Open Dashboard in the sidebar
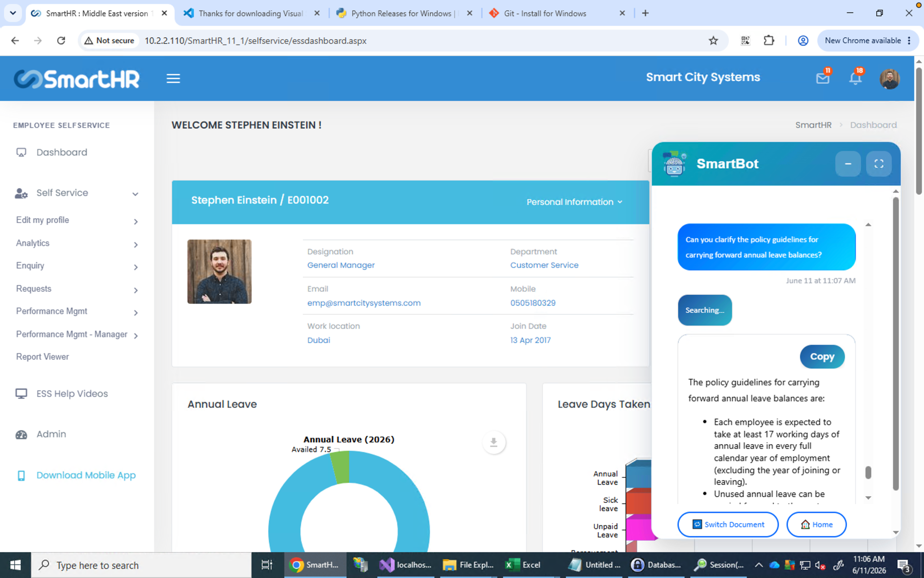The width and height of the screenshot is (924, 578). [61, 152]
